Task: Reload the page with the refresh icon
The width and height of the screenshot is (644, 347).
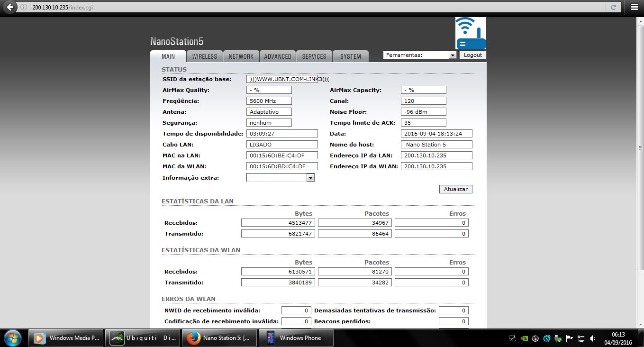Action: tap(613, 8)
